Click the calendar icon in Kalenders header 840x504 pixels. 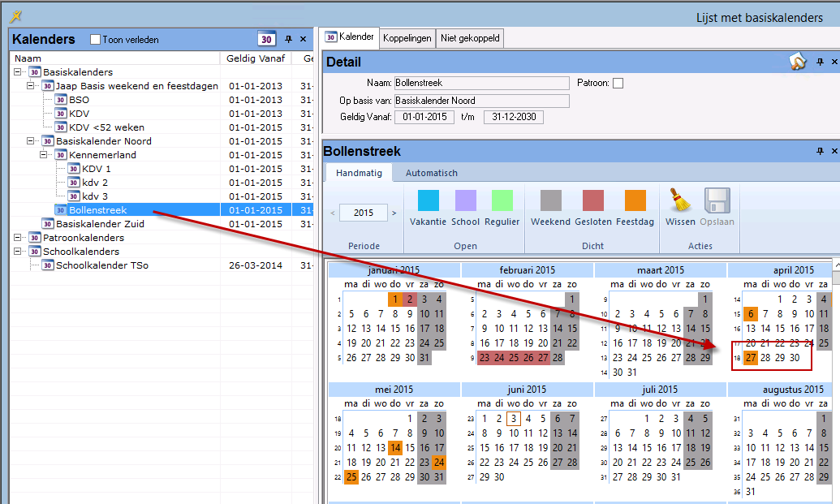(x=265, y=39)
